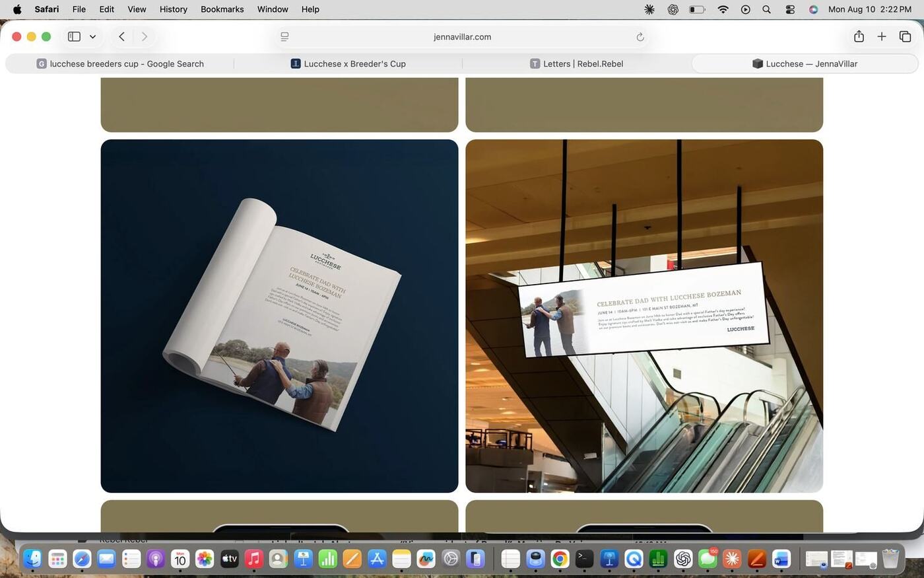Open ChatGPT from the Dock
The height and width of the screenshot is (578, 924).
tap(683, 560)
